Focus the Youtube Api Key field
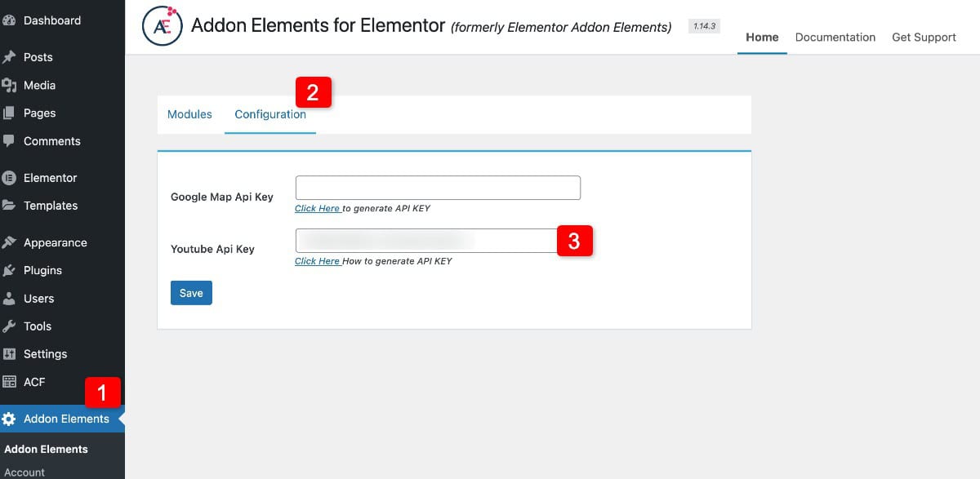The width and height of the screenshot is (980, 479). coord(438,241)
